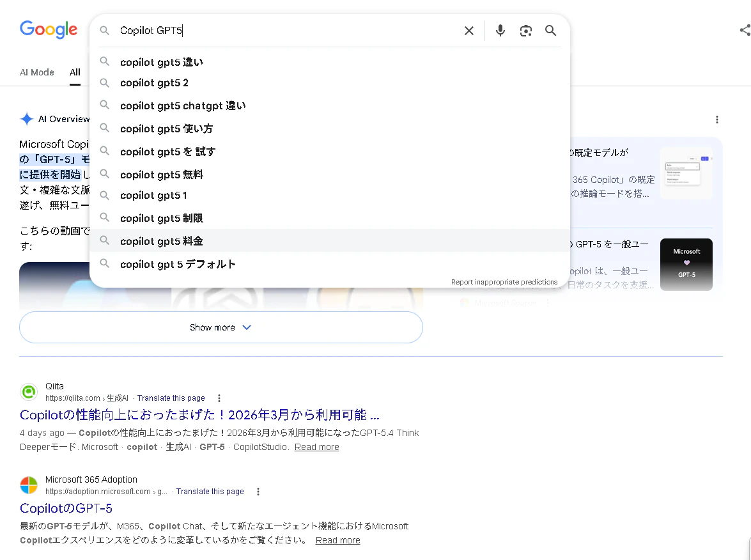Click the magnifying glass to search
The height and width of the screenshot is (560, 751).
550,30
